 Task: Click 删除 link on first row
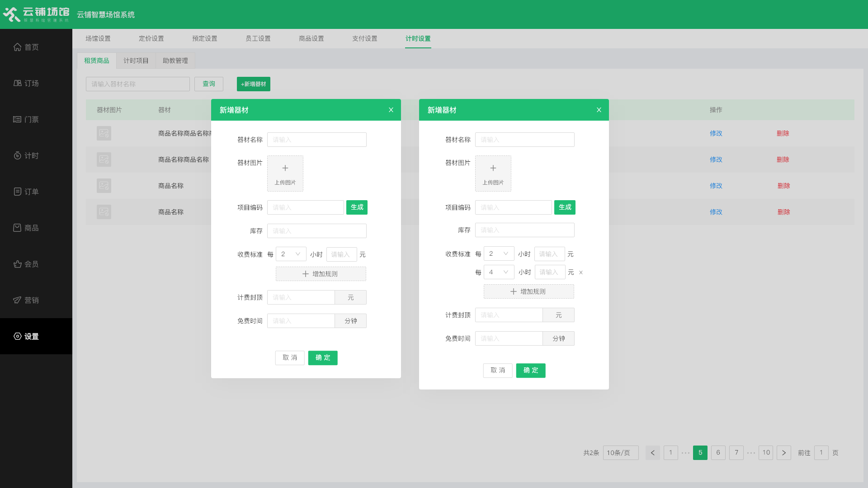coord(783,133)
